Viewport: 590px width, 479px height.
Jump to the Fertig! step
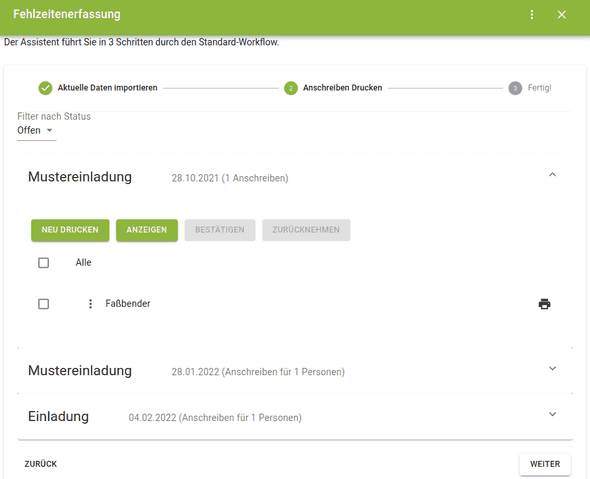[x=539, y=88]
